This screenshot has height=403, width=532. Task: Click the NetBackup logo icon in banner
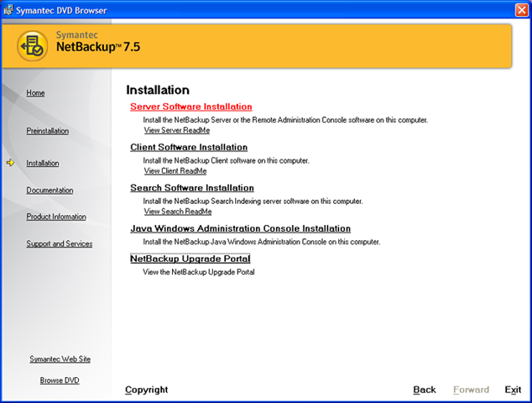(x=33, y=46)
